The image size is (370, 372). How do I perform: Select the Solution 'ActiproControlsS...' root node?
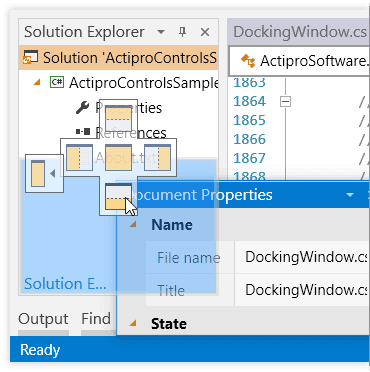click(119, 57)
